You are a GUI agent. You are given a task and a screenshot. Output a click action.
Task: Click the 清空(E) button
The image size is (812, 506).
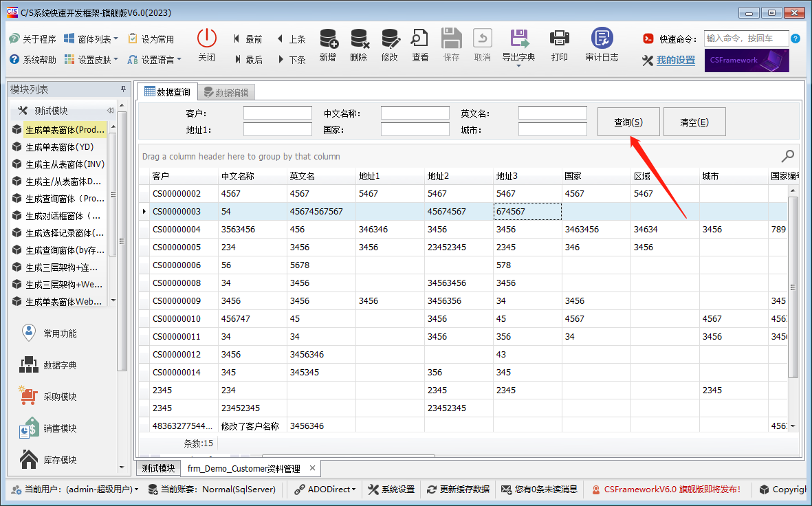tap(694, 122)
